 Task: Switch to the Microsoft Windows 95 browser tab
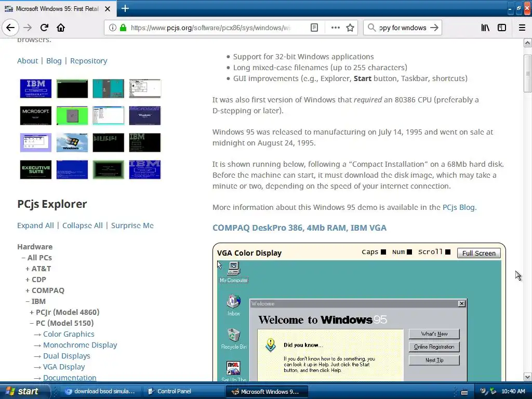[x=58, y=9]
